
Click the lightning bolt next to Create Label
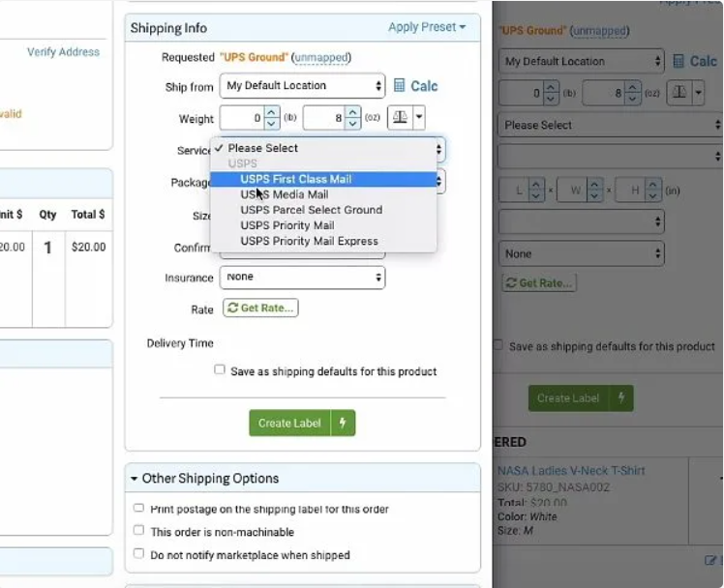343,423
